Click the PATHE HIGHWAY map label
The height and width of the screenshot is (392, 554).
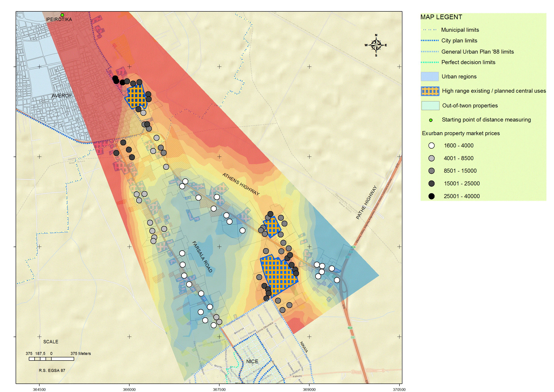(x=366, y=202)
